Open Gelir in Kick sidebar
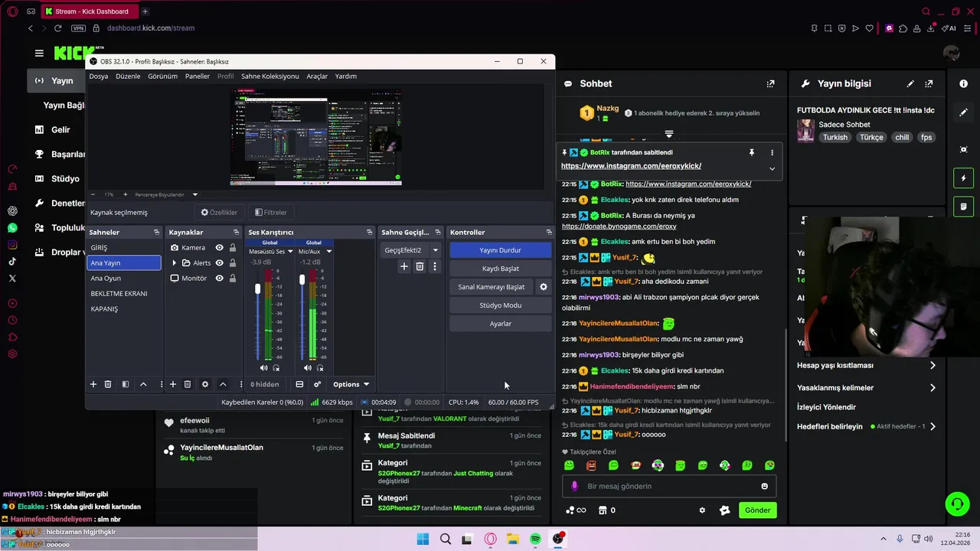980x551 pixels. coord(60,129)
